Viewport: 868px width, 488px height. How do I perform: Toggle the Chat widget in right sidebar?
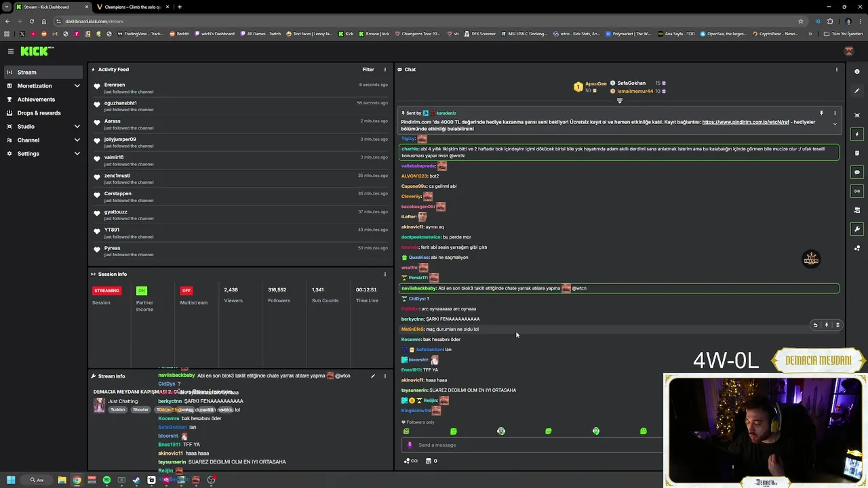coord(857,172)
